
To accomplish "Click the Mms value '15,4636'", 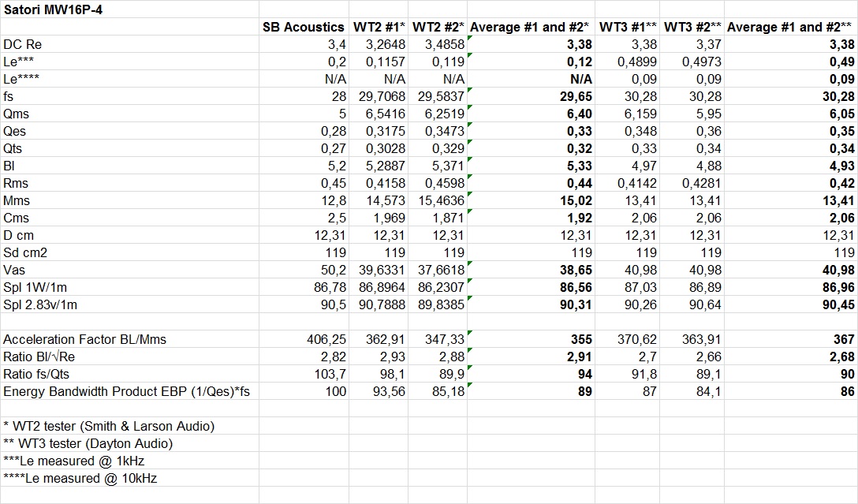I will (x=442, y=201).
